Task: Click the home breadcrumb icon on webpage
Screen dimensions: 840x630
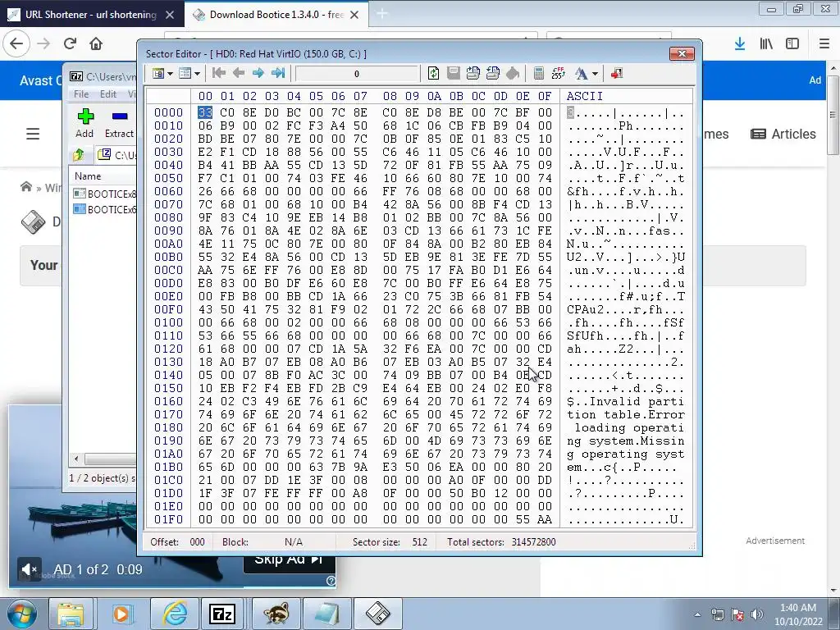Action: tap(26, 187)
